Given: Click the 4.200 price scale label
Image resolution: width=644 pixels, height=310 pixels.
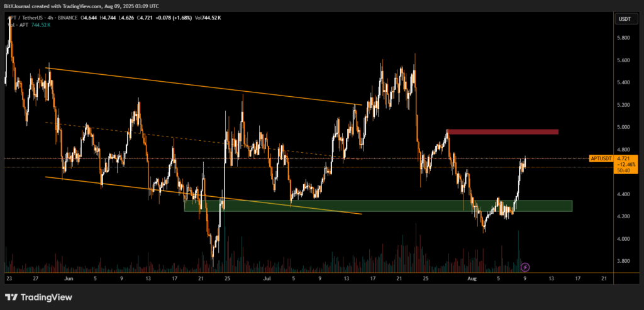Looking at the screenshot, I should (x=623, y=217).
